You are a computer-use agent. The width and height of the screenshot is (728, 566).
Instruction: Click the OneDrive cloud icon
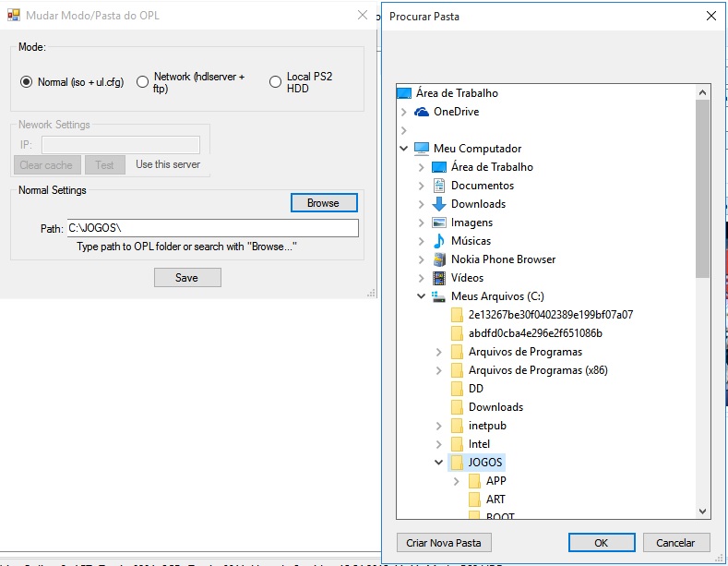point(422,112)
